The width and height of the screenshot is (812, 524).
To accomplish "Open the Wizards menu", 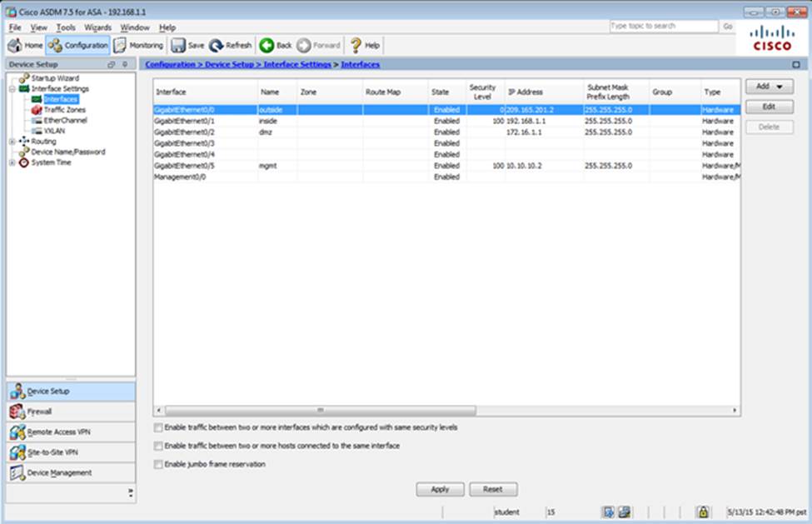I will coord(97,27).
